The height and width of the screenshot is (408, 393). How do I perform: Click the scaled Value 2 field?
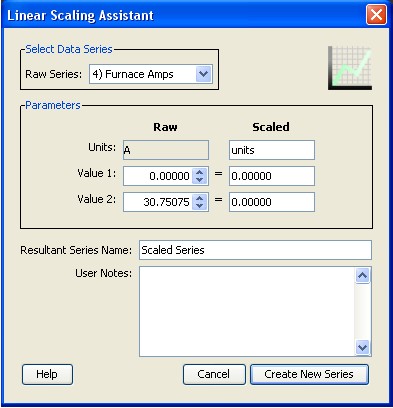pyautogui.click(x=272, y=202)
